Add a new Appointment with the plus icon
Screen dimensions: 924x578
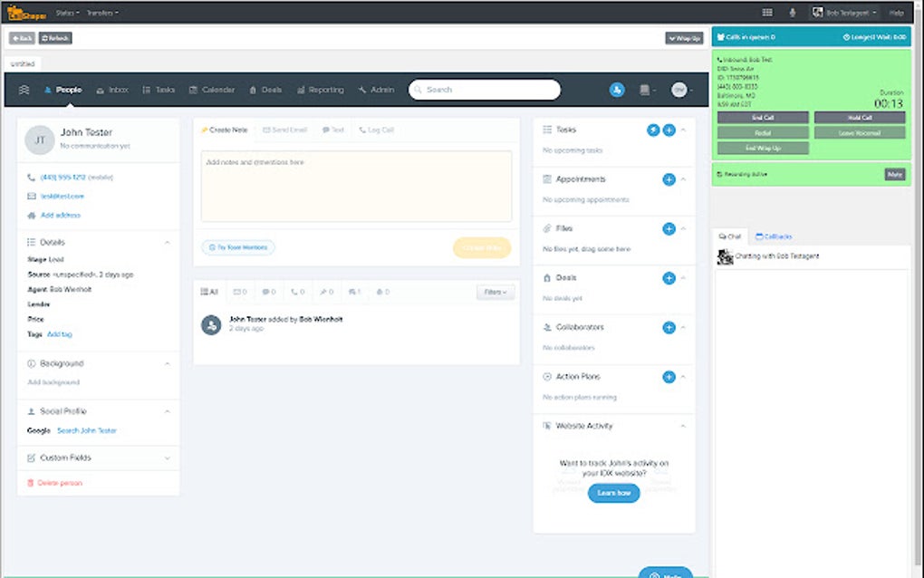pos(668,179)
